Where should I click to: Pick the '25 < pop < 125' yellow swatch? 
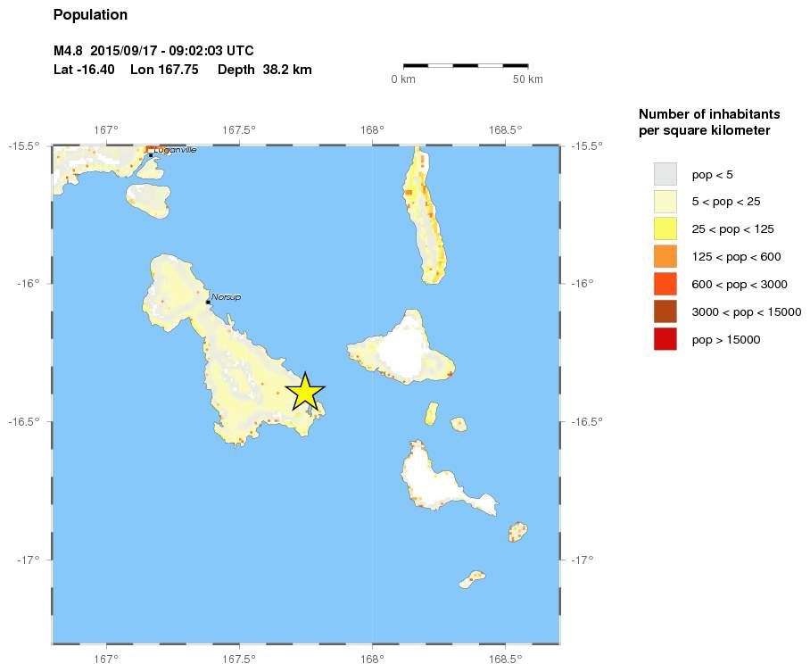(x=665, y=229)
